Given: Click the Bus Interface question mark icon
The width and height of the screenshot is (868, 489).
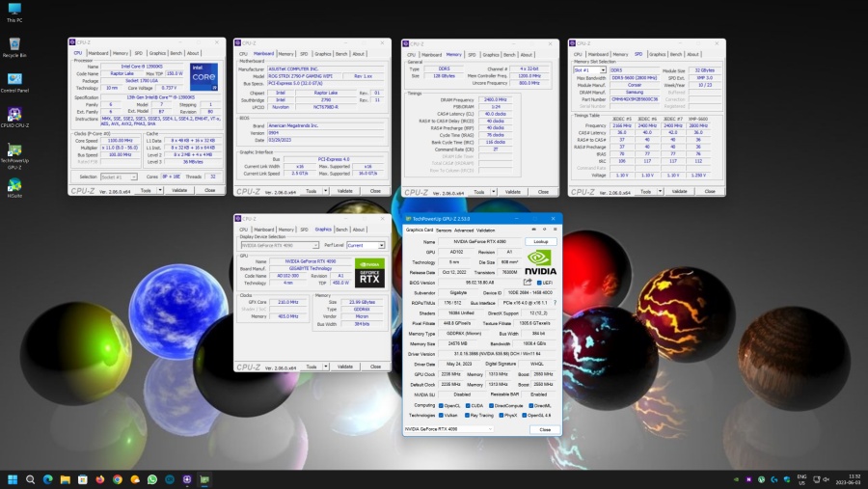Looking at the screenshot, I should coord(554,302).
